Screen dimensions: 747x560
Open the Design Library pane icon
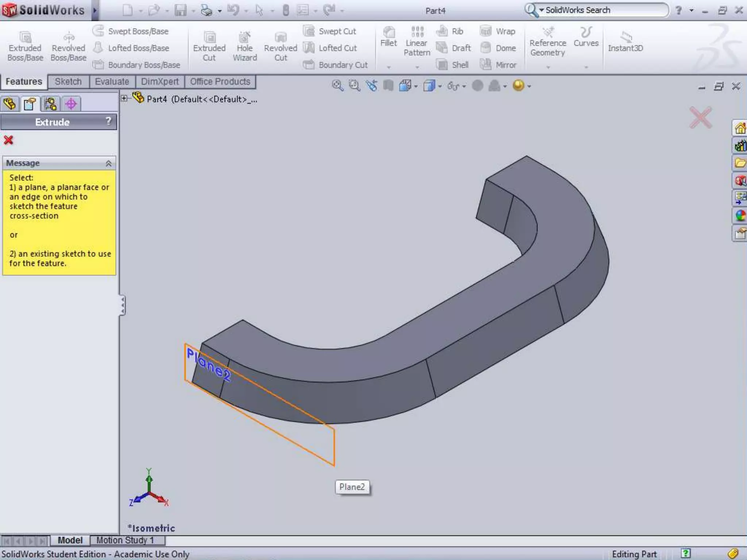click(740, 146)
